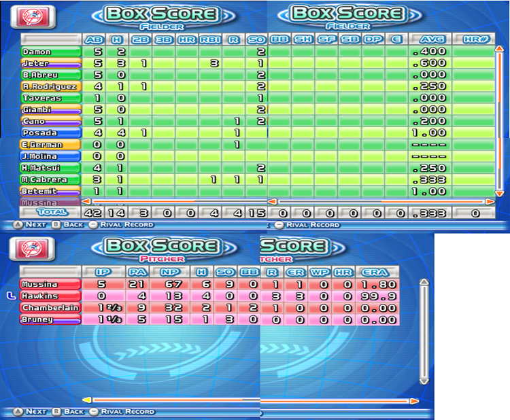
Task: Click the 3B column header
Action: (164, 39)
